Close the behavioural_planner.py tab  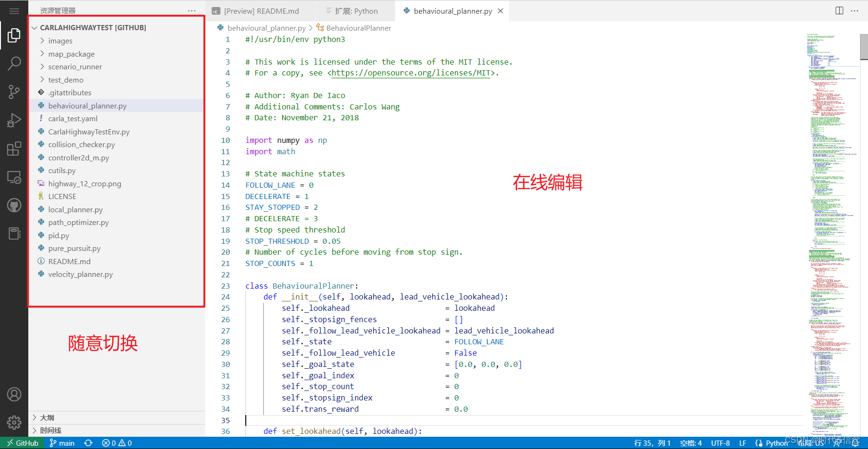pos(501,11)
